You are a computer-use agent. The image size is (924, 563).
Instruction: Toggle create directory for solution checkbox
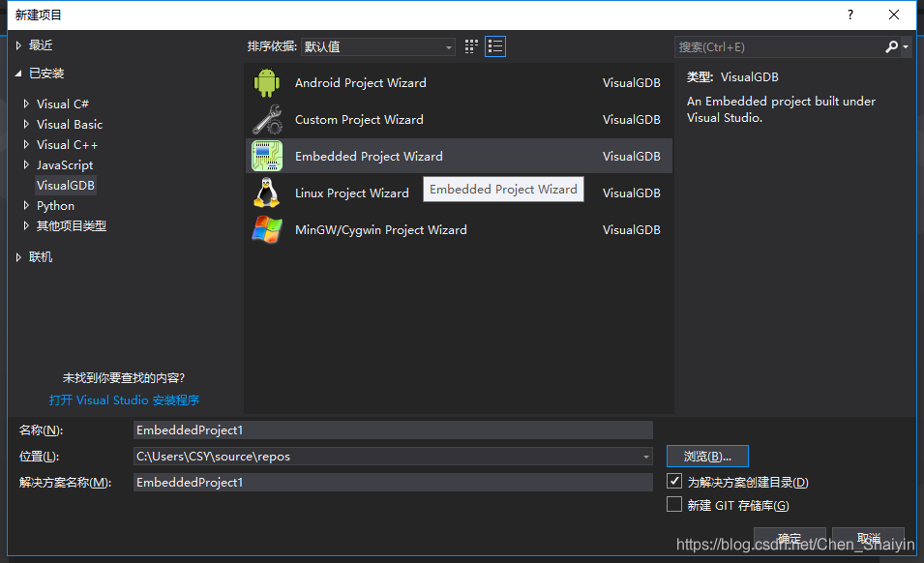(x=674, y=481)
